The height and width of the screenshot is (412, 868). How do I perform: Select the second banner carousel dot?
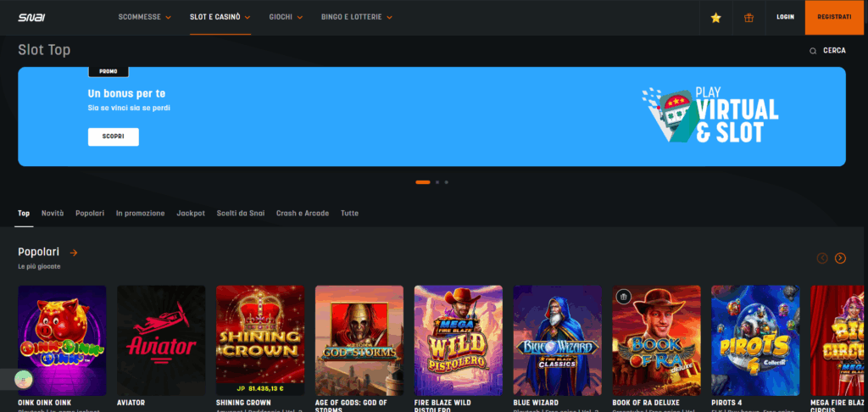click(437, 182)
